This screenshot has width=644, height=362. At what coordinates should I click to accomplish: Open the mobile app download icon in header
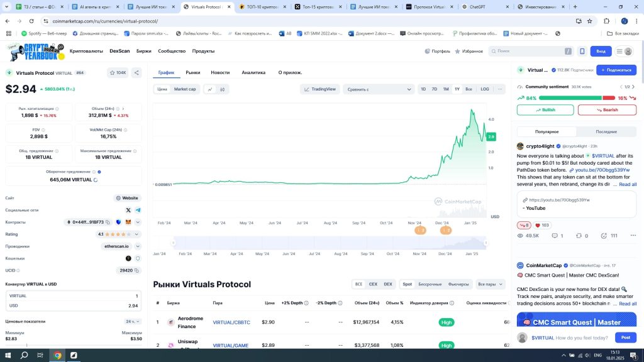pyautogui.click(x=582, y=52)
